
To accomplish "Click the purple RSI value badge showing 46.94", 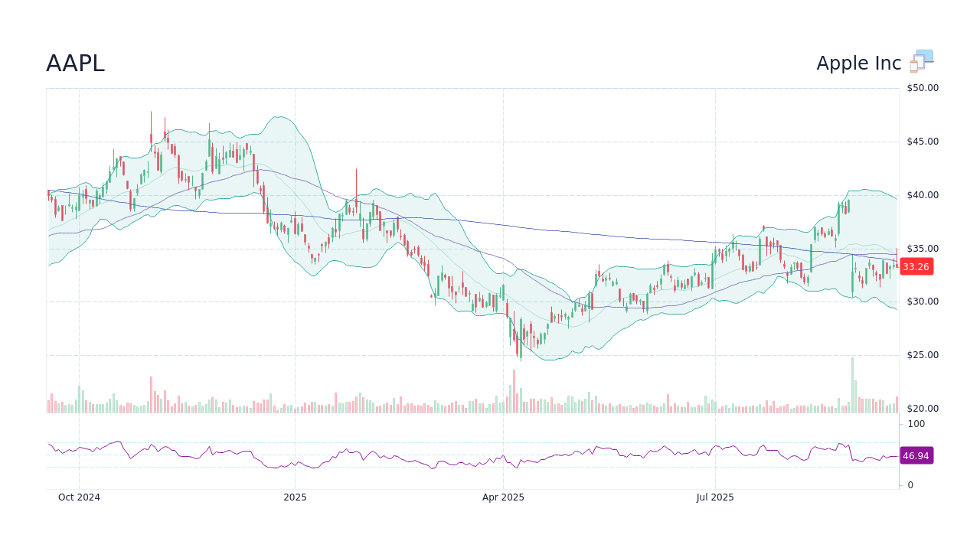I will pos(916,456).
